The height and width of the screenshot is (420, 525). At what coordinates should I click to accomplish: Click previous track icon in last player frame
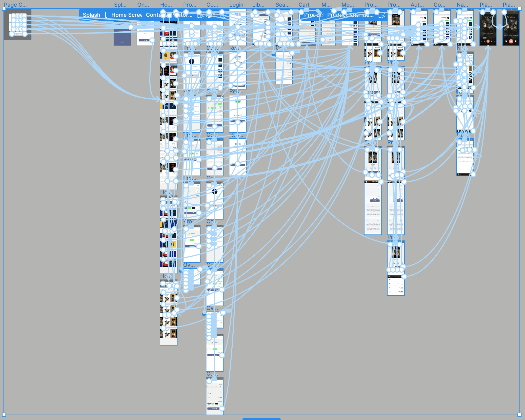click(x=506, y=41)
